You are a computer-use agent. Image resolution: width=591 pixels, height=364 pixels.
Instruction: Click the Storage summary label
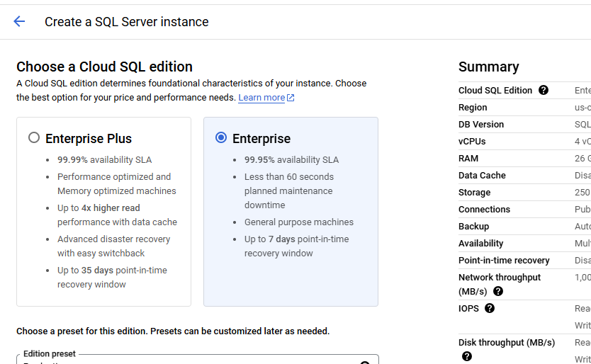coord(474,192)
